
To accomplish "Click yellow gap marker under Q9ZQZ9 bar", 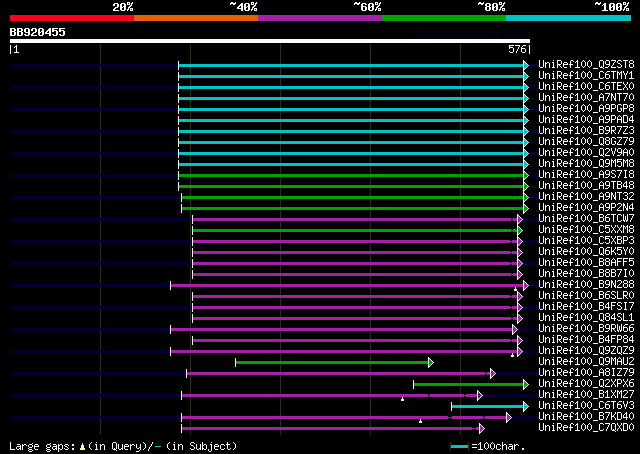I will coord(513,355).
